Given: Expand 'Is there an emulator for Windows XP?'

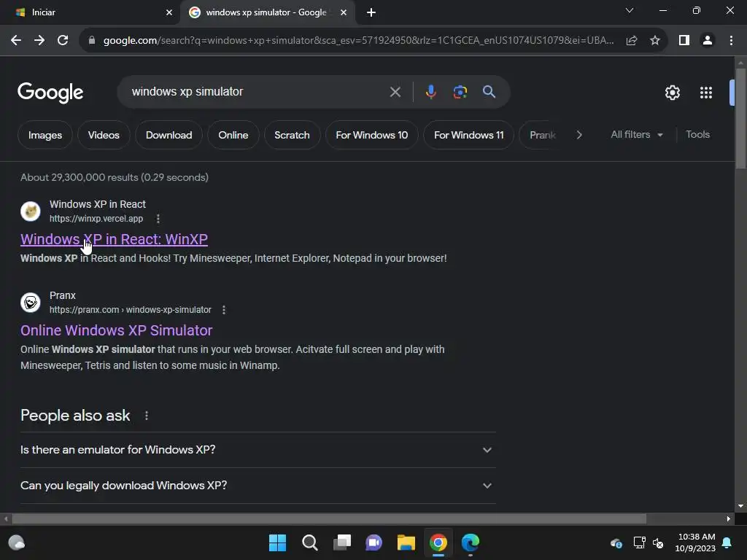Looking at the screenshot, I should point(258,450).
